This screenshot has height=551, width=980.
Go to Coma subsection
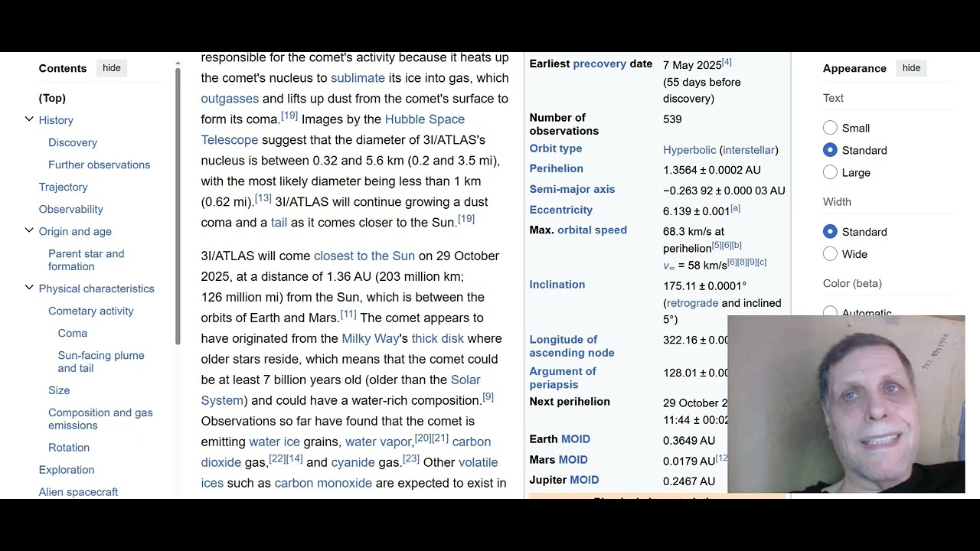point(73,333)
